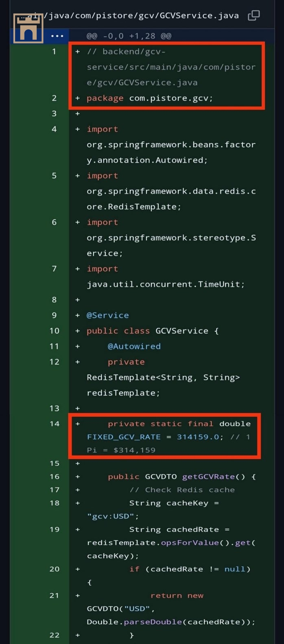
Task: Select line number 1 in the diff
Action: click(54, 52)
